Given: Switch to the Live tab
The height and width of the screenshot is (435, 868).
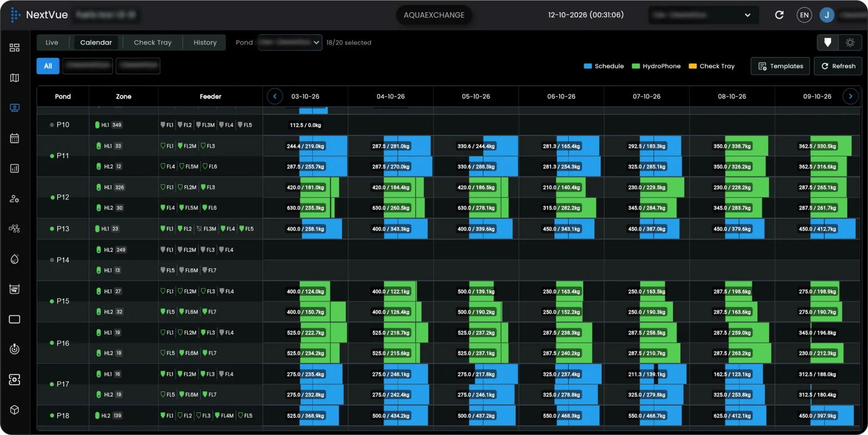Looking at the screenshot, I should [52, 42].
